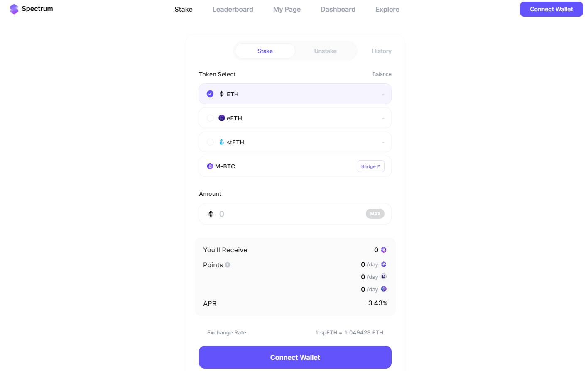The width and height of the screenshot is (588, 371).
Task: Click the M-BTC token icon
Action: coord(210,166)
